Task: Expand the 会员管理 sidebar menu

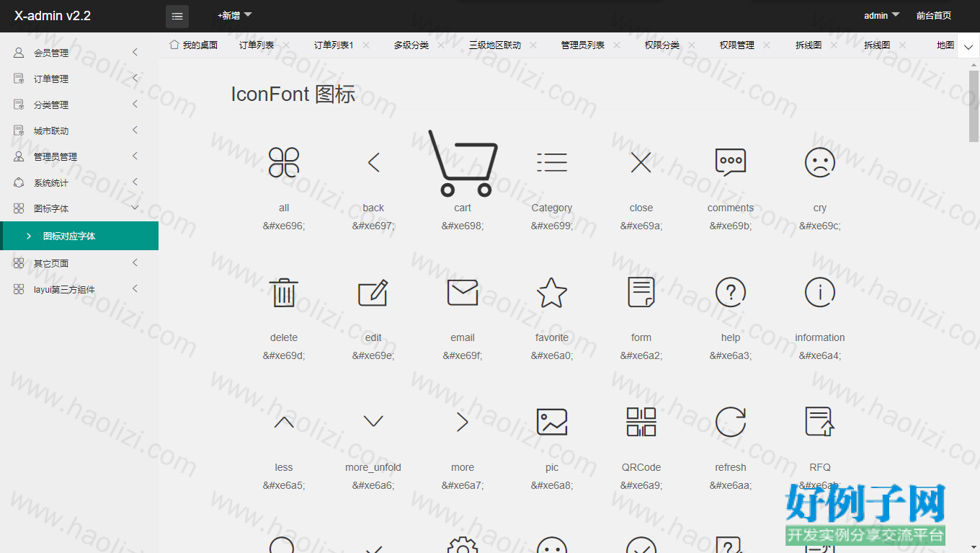Action: click(79, 53)
